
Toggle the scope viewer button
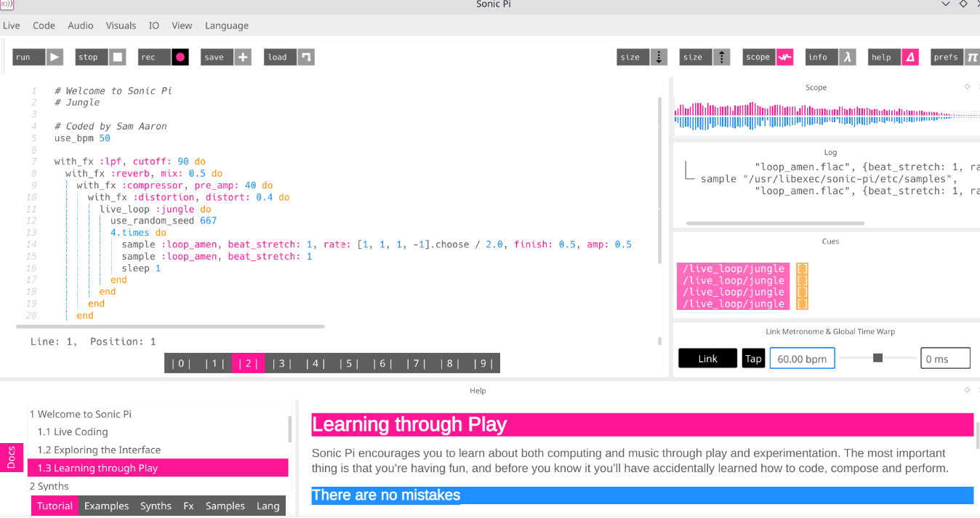768,57
